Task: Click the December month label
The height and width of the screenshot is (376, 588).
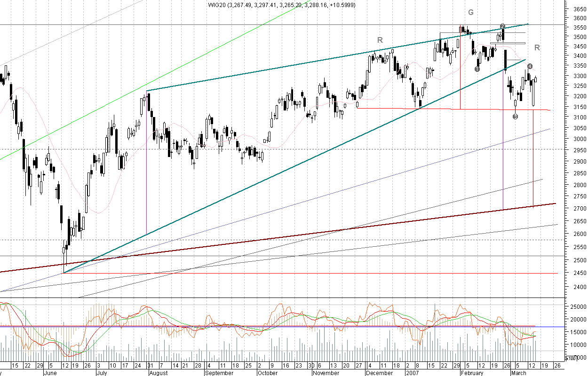Action: 380,373
